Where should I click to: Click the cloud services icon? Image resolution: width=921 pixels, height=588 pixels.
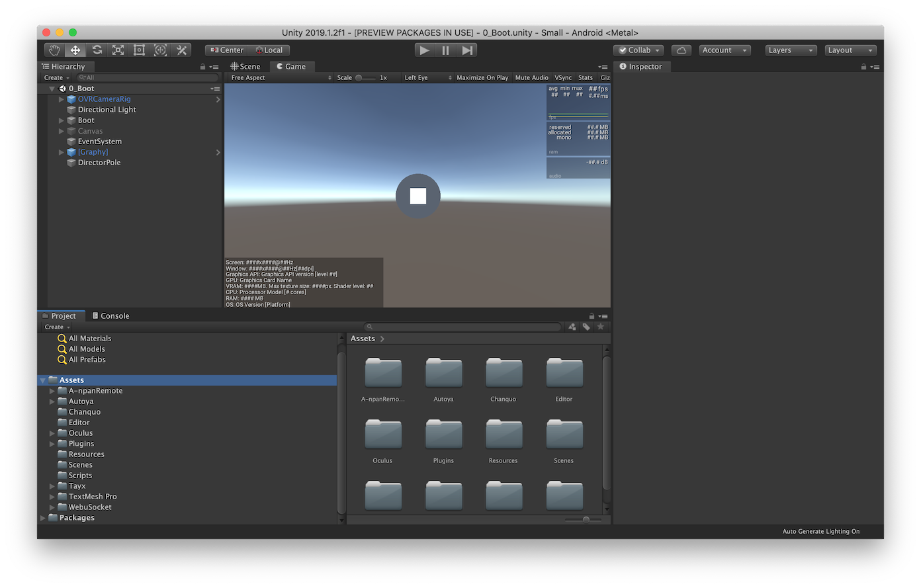(681, 50)
